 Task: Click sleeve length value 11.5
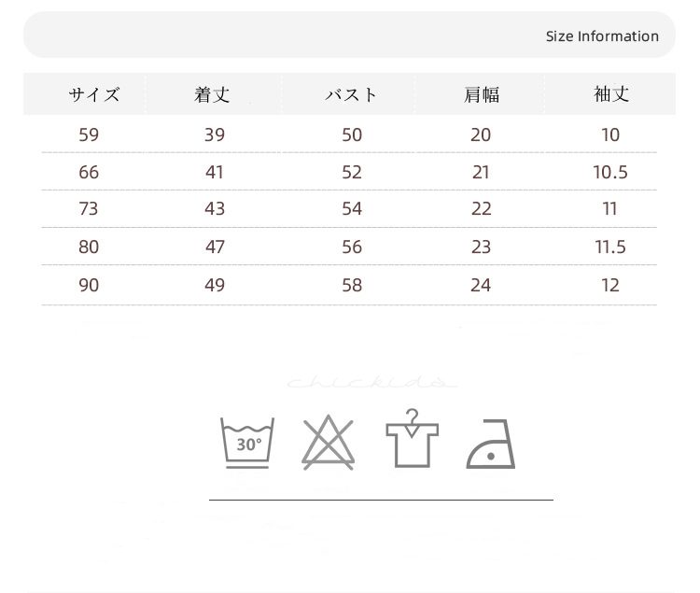pos(610,247)
